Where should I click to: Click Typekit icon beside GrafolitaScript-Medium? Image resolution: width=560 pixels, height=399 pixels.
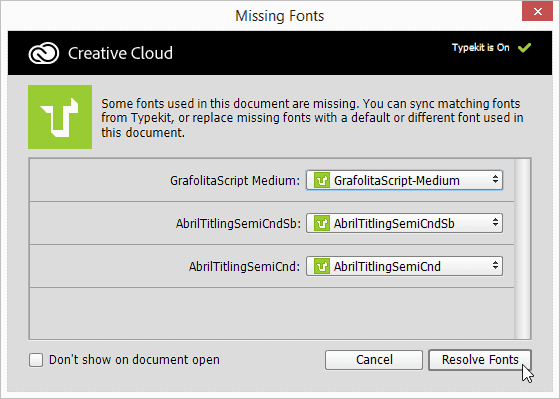click(x=322, y=180)
